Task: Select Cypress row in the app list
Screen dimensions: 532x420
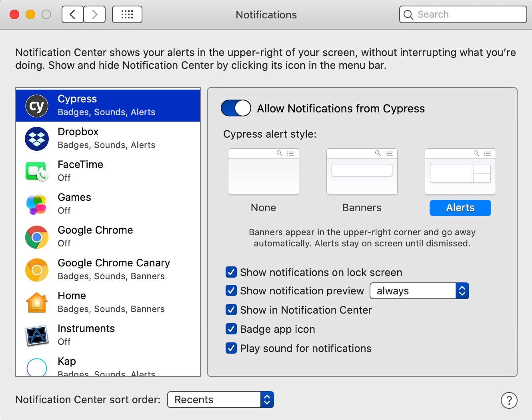Action: pyautogui.click(x=108, y=106)
